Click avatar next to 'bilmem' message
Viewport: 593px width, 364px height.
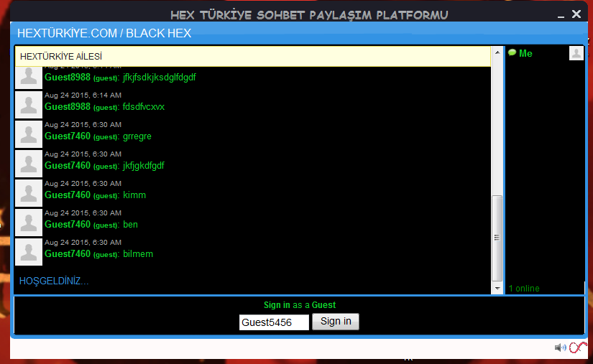[x=29, y=252]
